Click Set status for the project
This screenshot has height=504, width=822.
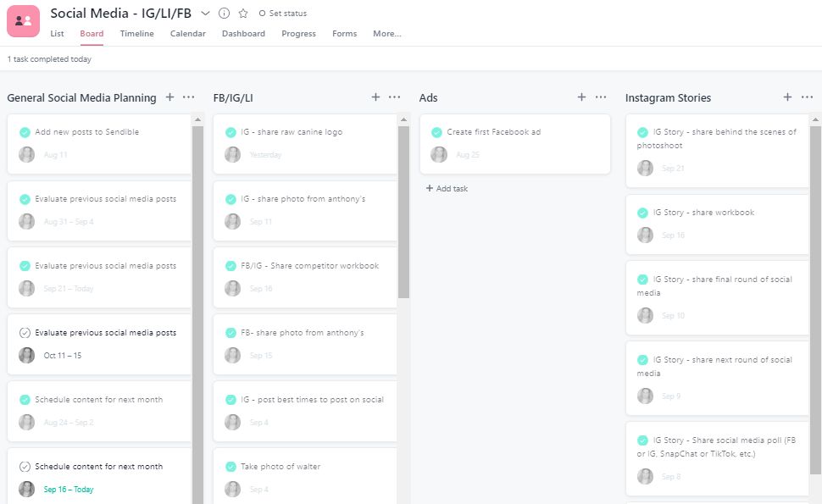tap(283, 13)
